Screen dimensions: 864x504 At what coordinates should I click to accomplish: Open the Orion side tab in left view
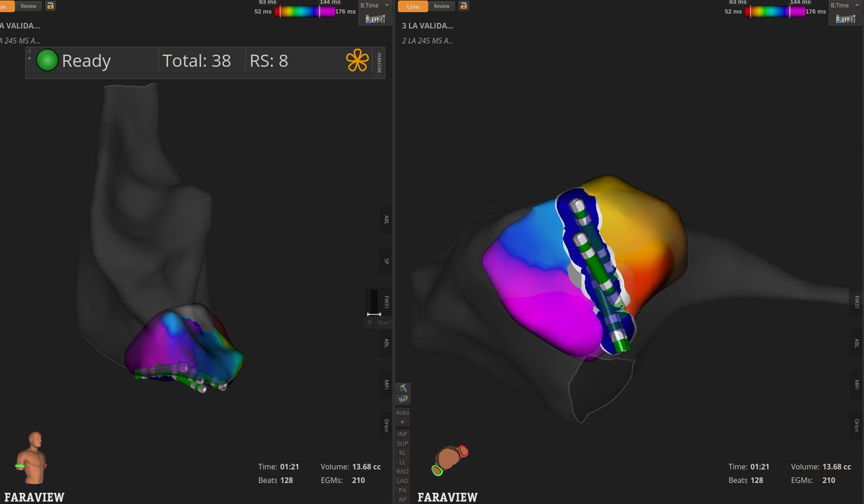point(386,426)
